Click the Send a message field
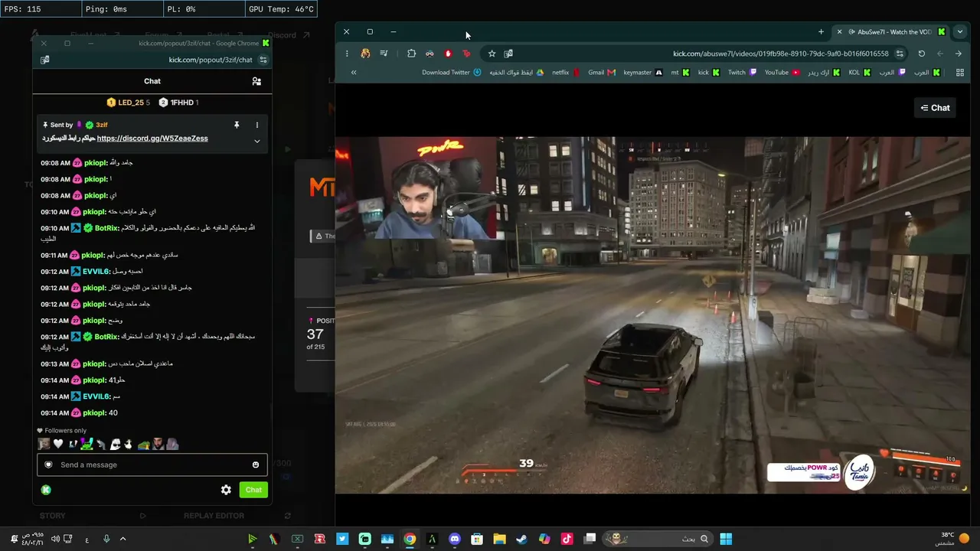This screenshot has height=551, width=980. 153,465
